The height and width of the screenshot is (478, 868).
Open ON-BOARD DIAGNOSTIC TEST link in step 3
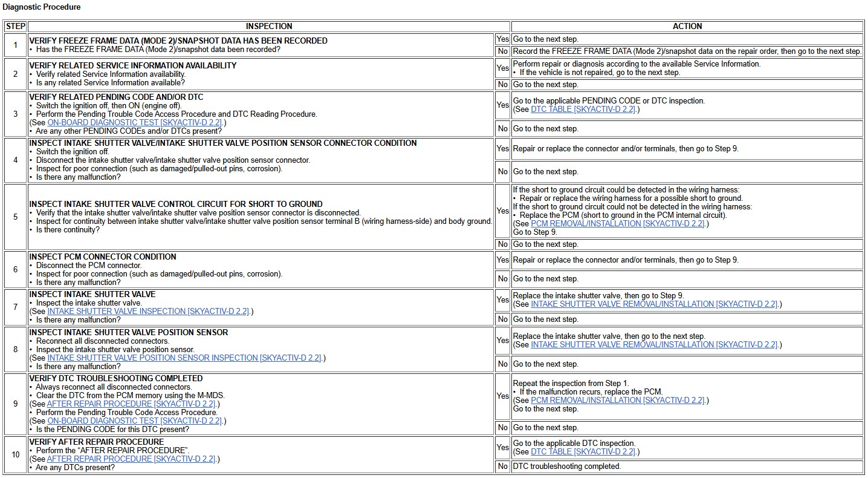click(x=135, y=122)
